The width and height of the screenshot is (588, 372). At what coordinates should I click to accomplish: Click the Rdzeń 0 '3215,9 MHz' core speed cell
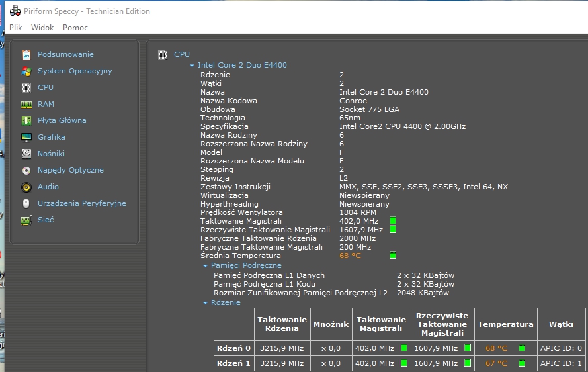(x=282, y=348)
